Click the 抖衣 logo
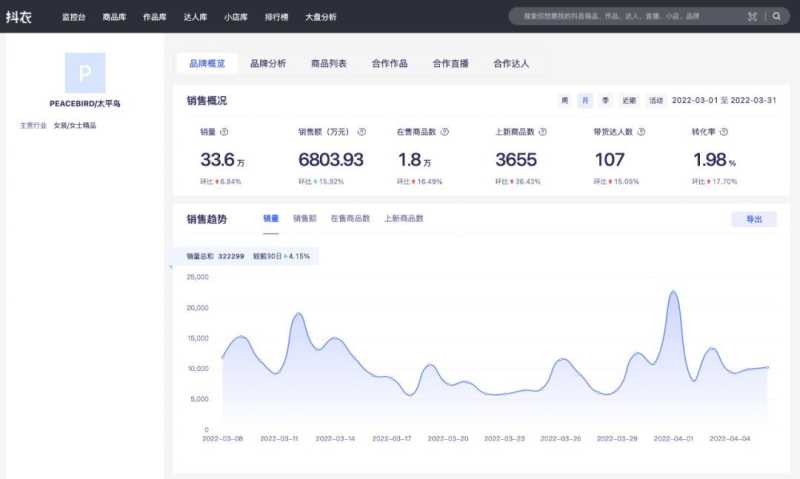 (19, 17)
